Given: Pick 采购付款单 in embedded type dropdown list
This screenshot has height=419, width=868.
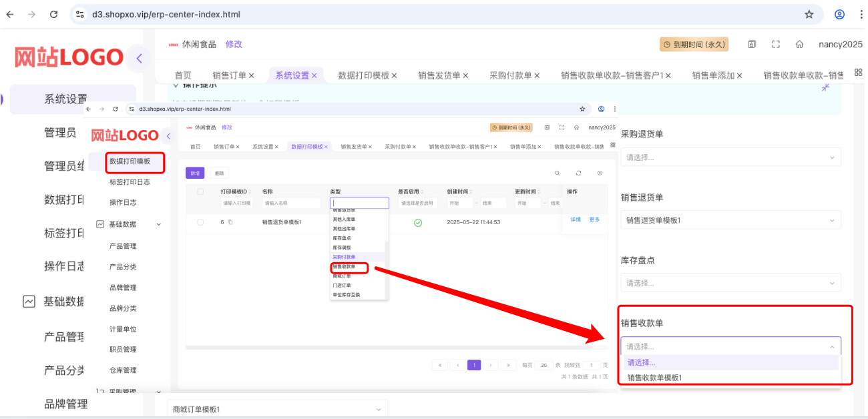Looking at the screenshot, I should click(359, 257).
